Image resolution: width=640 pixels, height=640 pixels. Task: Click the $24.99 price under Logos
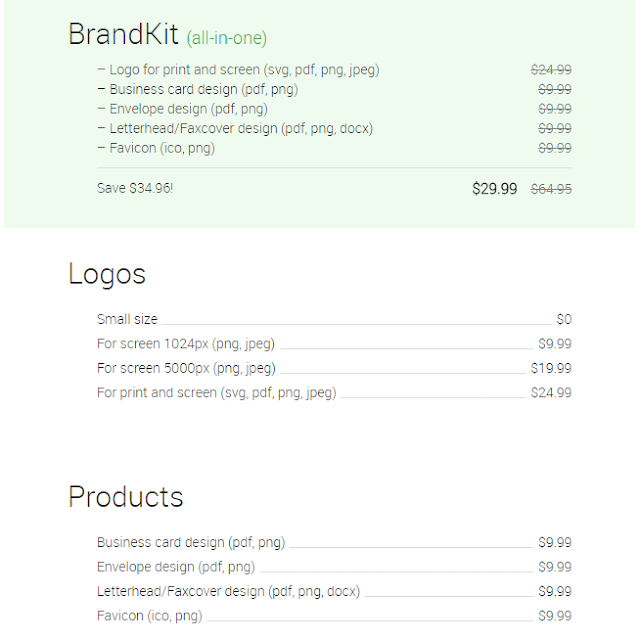point(551,393)
